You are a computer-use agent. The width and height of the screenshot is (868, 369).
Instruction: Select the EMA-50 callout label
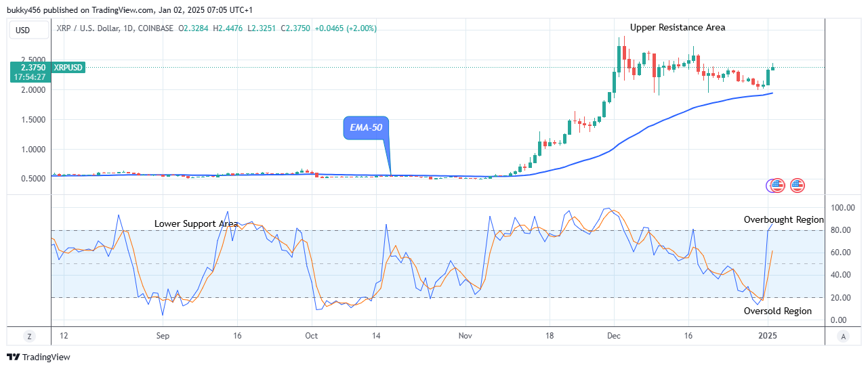click(366, 127)
